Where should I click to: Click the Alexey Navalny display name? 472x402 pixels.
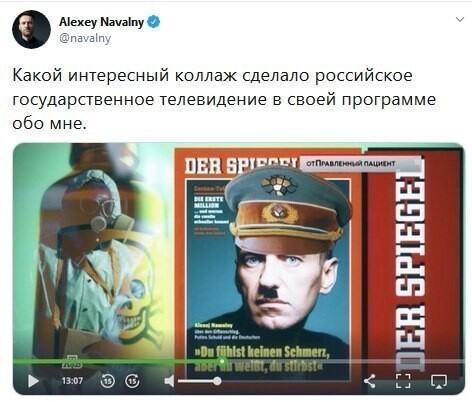(x=101, y=22)
